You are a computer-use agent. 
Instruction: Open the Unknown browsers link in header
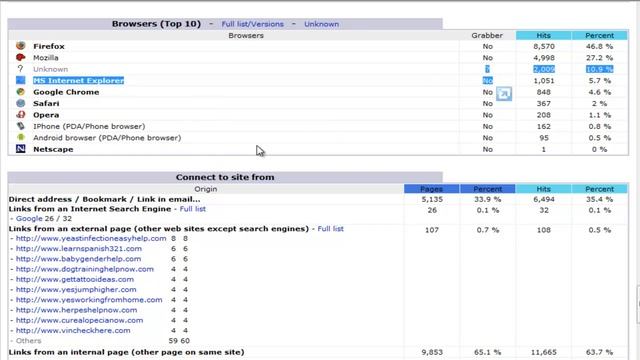click(321, 24)
